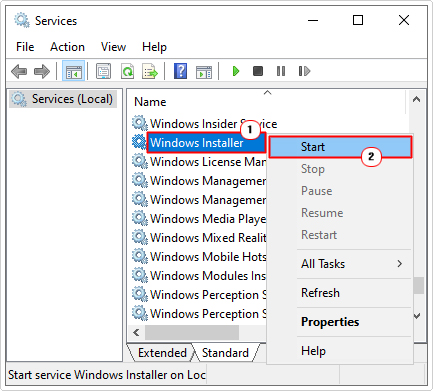The width and height of the screenshot is (433, 391).
Task: Open the blue Help question mark icon
Action: click(x=180, y=71)
